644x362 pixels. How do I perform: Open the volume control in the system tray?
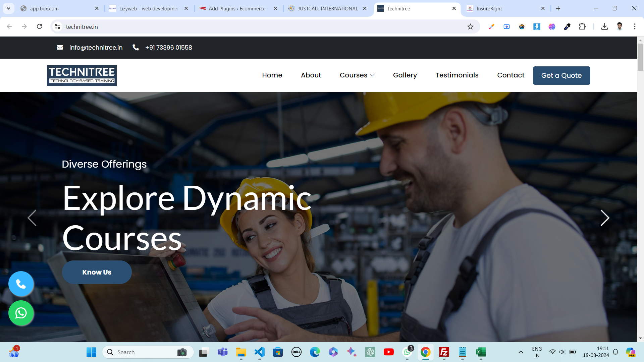point(562,352)
